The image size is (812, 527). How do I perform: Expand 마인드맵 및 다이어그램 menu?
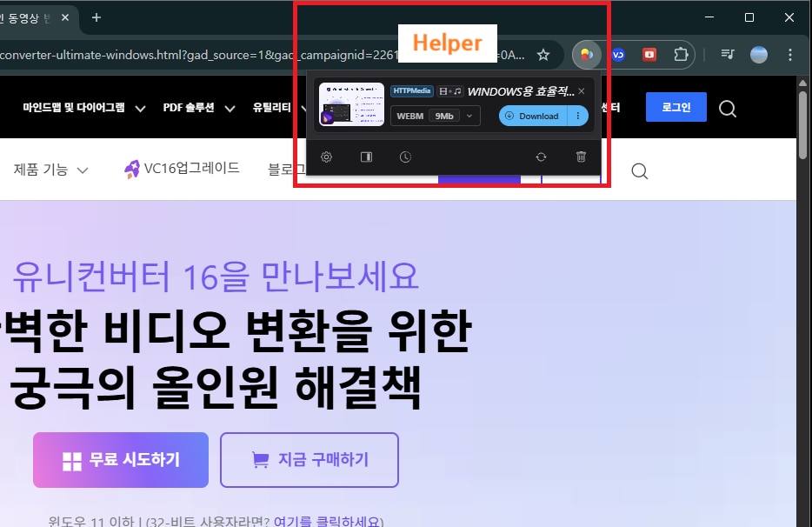[x=83, y=108]
